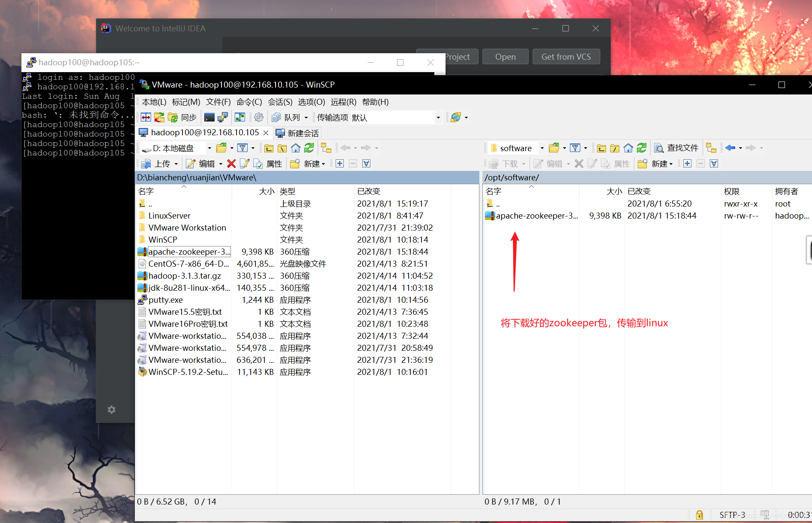Toggle remote directory tree icon
This screenshot has width=812, height=523.
[711, 148]
